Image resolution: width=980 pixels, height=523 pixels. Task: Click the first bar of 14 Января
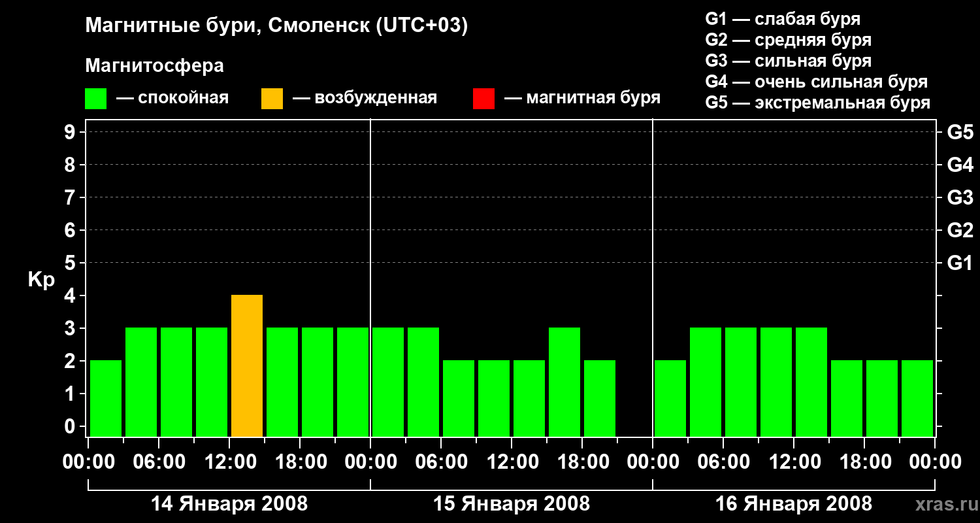106,398
